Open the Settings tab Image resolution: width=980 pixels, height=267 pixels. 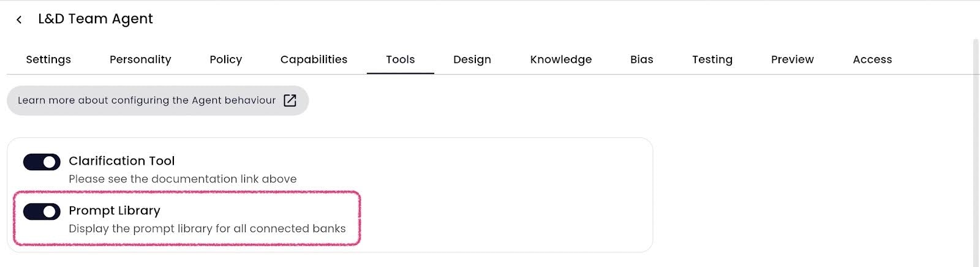48,59
